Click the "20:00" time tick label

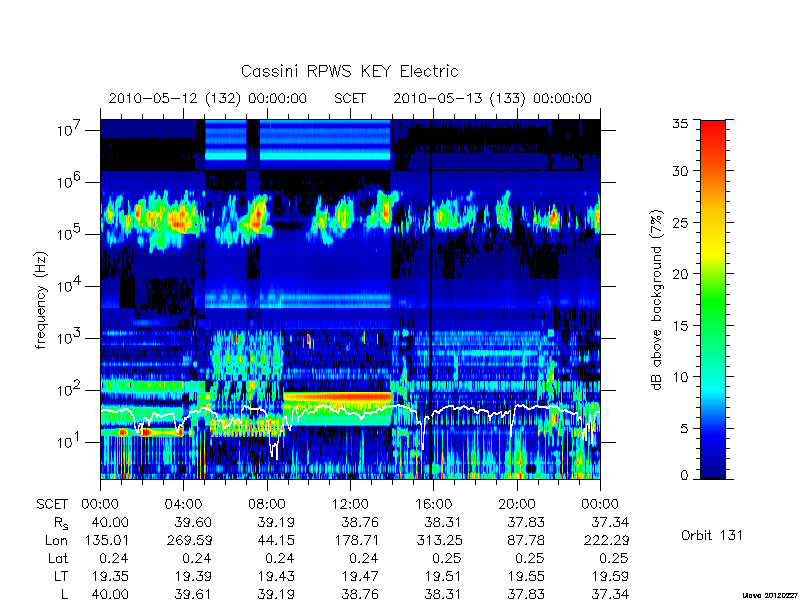pyautogui.click(x=517, y=504)
